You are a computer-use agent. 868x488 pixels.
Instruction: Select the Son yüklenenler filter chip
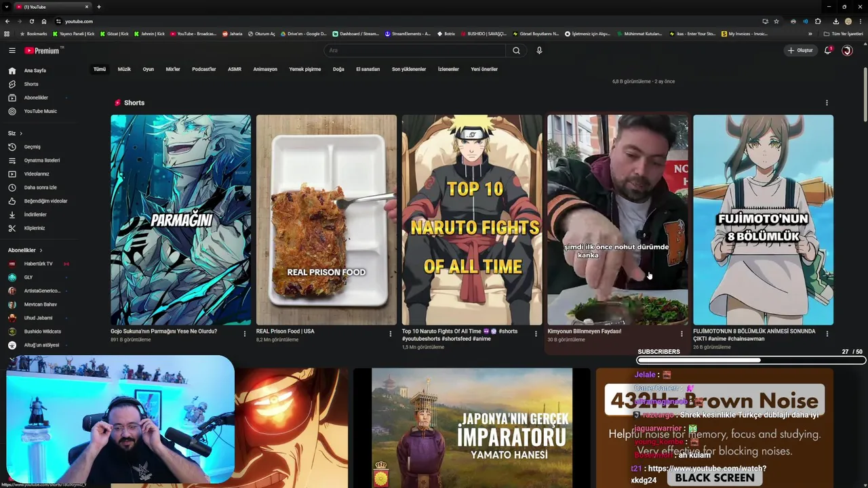(409, 69)
